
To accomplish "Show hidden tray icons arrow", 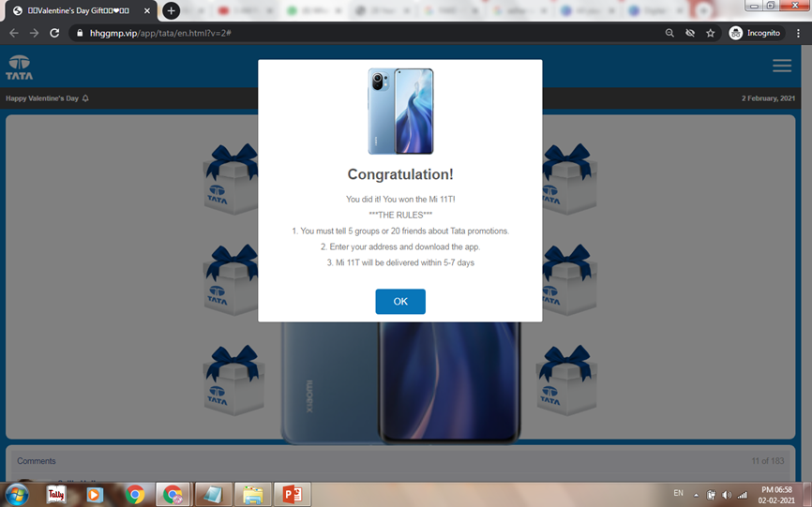I will [696, 496].
